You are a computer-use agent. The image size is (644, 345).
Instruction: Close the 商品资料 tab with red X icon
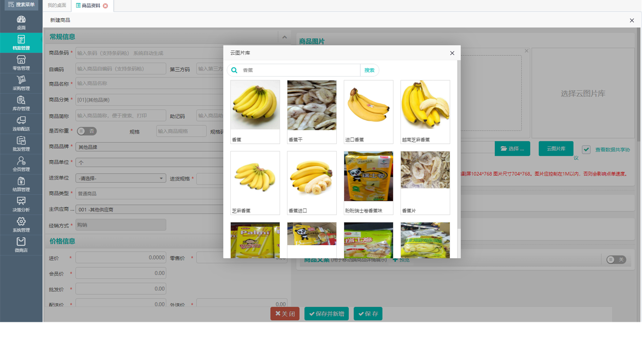click(105, 6)
